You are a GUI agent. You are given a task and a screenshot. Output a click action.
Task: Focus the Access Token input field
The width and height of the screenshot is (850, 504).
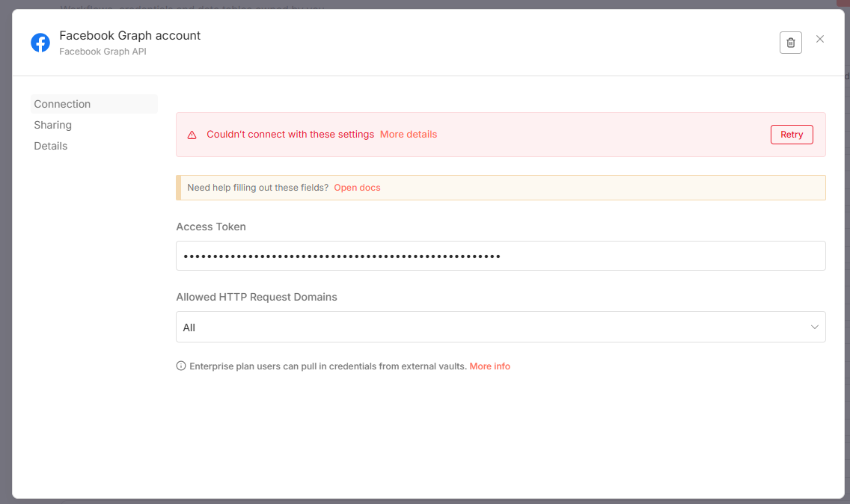[x=500, y=256]
